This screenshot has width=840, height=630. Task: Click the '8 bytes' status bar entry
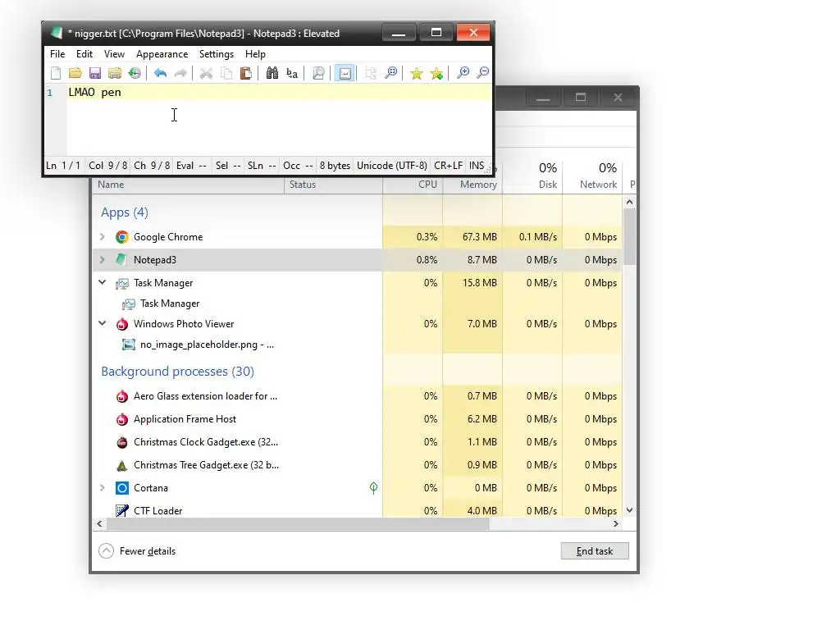[335, 166]
